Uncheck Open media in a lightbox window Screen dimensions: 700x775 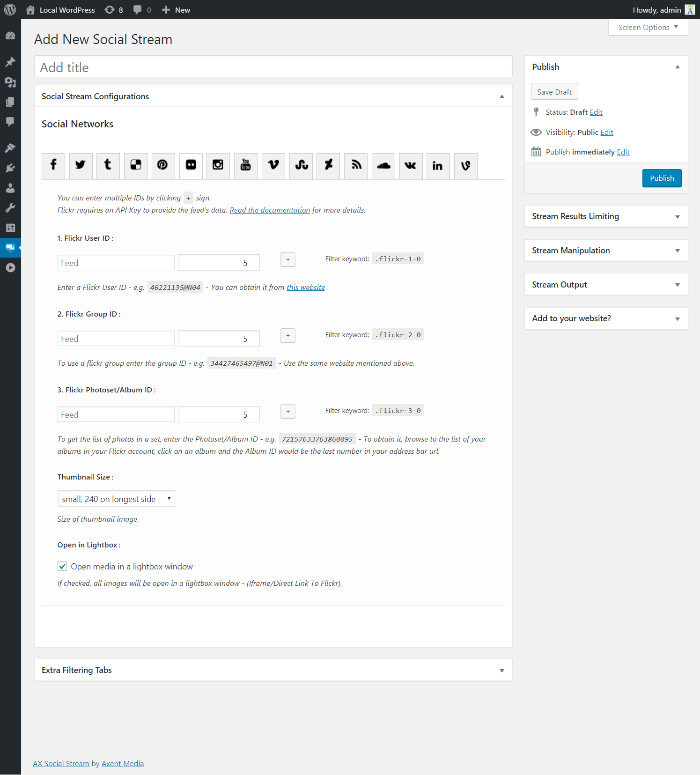pos(62,566)
